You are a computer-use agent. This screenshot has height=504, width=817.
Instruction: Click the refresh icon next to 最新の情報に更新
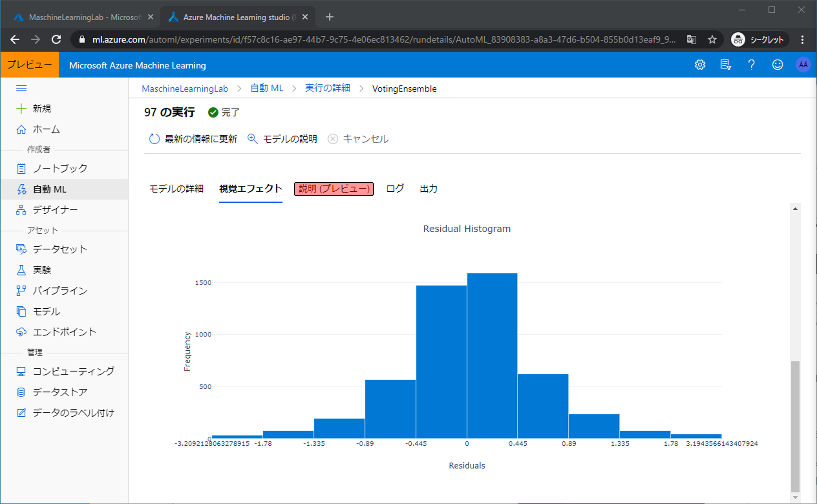point(154,139)
